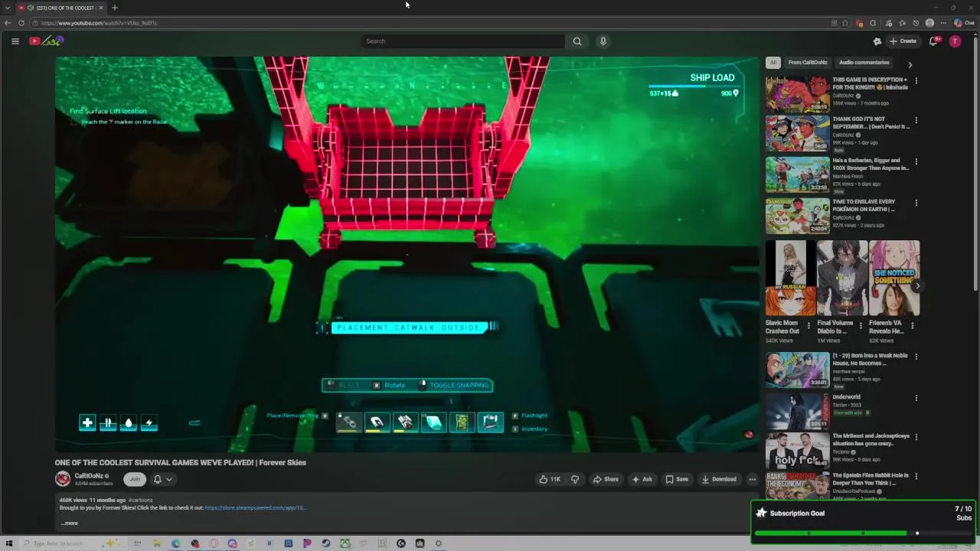Close the YouTube browser tab
Viewport: 980px width, 551px height.
pyautogui.click(x=101, y=8)
